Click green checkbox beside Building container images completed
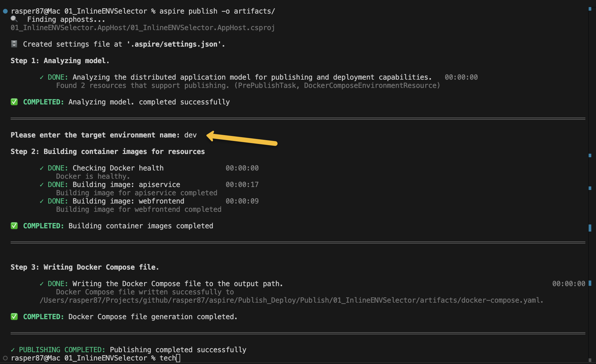Viewport: 596px width, 364px height. [x=14, y=226]
